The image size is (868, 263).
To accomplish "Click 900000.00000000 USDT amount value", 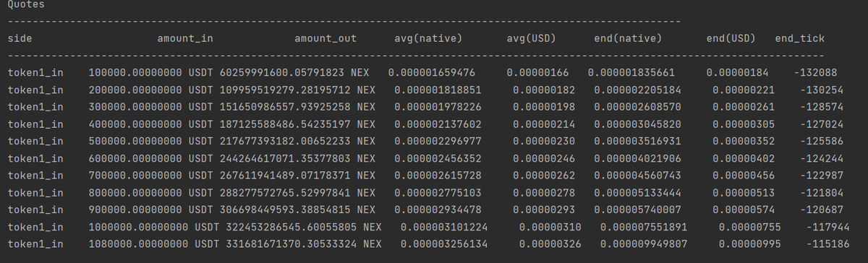I will (x=152, y=210).
